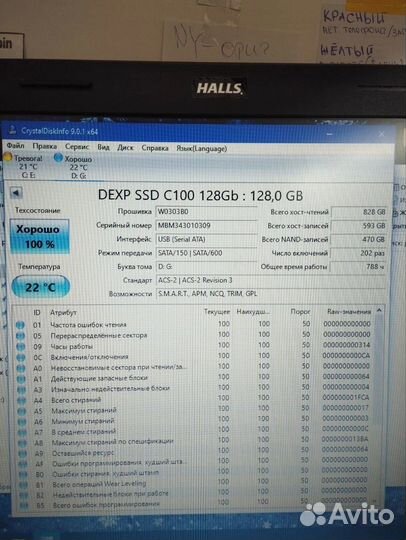This screenshot has height=540, width=406.
Task: Click the blue Хорошо status icon
Action: pos(58,158)
